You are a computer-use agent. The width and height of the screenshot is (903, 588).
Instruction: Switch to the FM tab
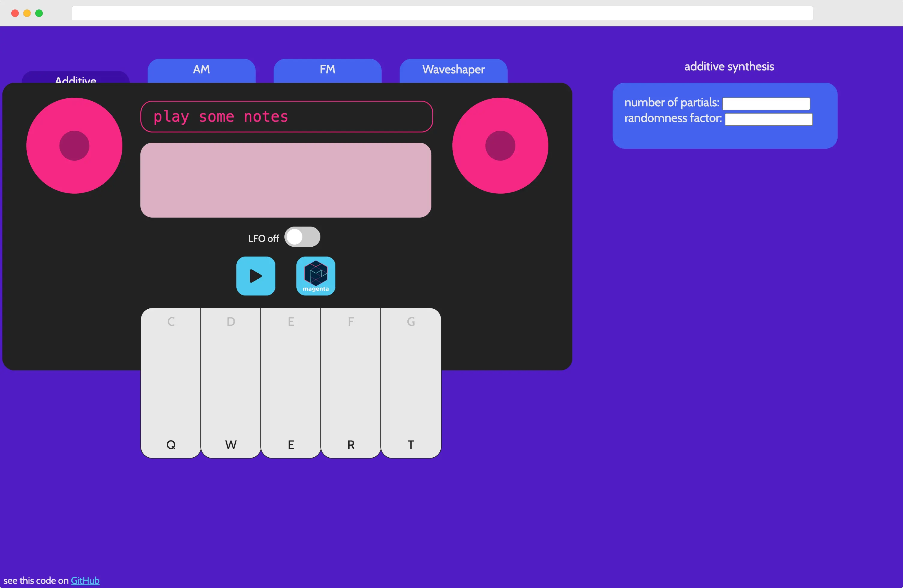327,70
